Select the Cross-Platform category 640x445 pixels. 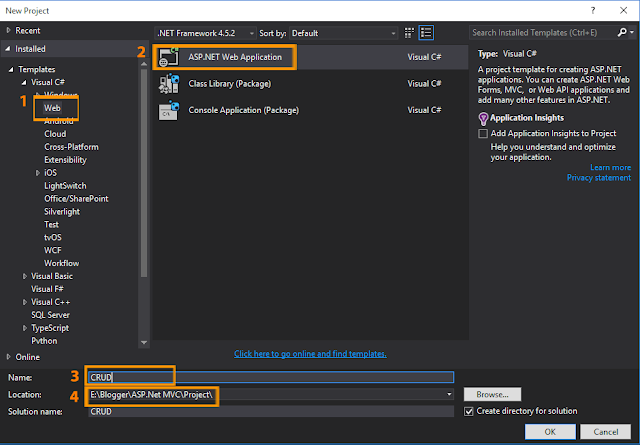click(71, 147)
